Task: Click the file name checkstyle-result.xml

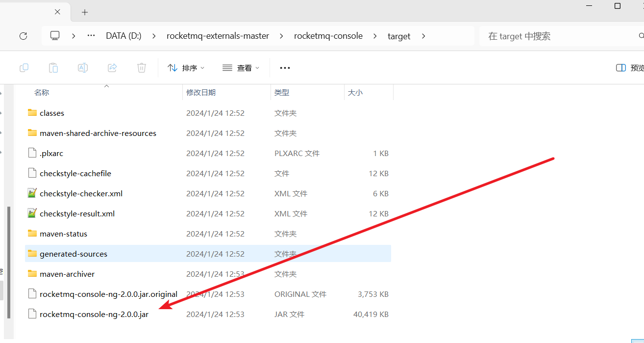Action: [77, 213]
